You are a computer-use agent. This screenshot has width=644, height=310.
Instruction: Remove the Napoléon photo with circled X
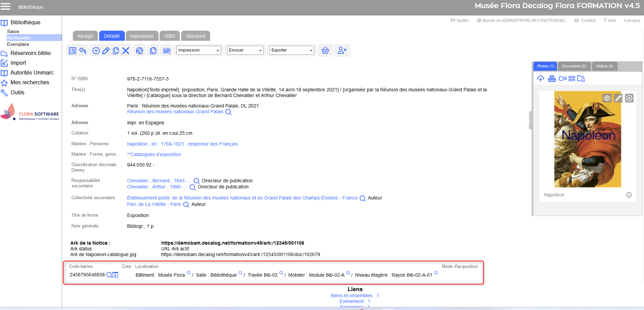coord(629,98)
